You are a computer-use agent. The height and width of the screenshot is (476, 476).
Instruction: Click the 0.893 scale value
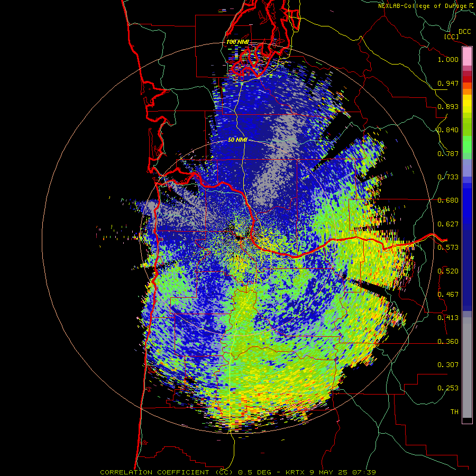pyautogui.click(x=448, y=106)
